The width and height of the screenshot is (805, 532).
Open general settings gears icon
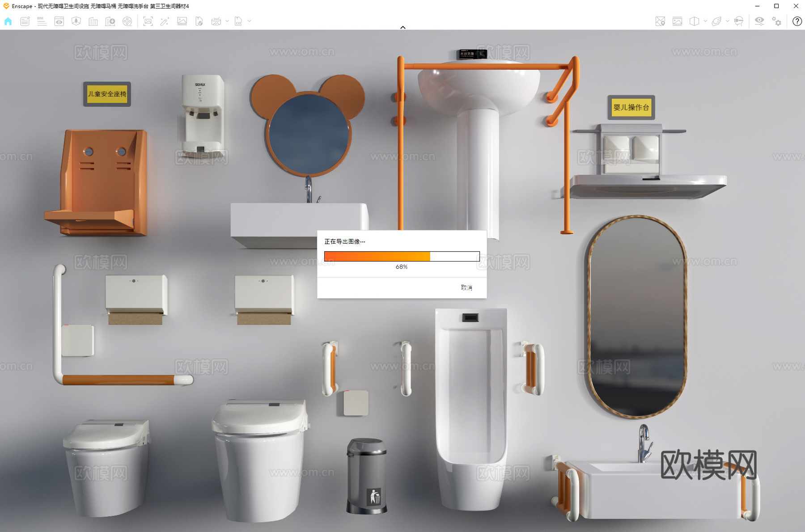pos(777,21)
